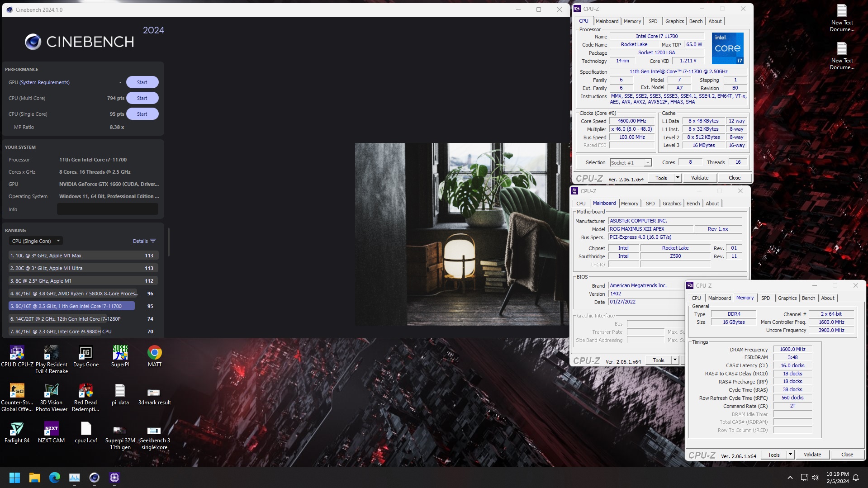Open 3D Vision Photo Viewer icon
Viewport: 868px width, 488px height.
click(x=52, y=398)
